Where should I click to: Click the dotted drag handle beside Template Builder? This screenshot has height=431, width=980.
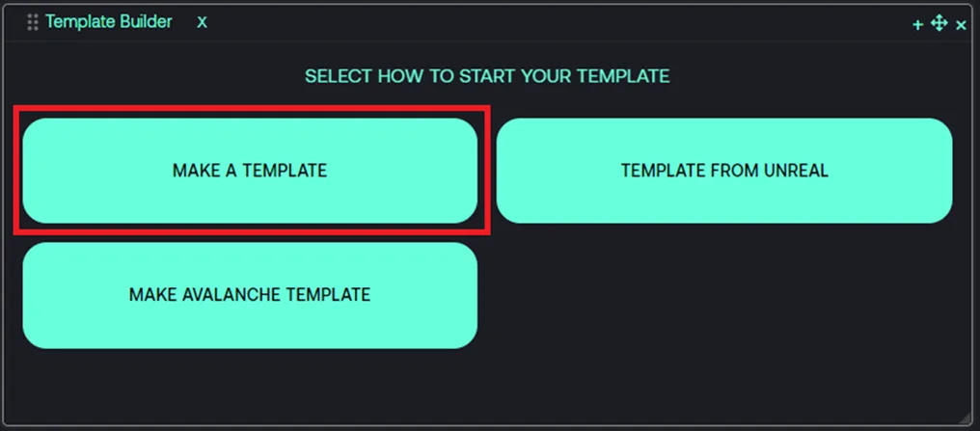click(x=33, y=22)
